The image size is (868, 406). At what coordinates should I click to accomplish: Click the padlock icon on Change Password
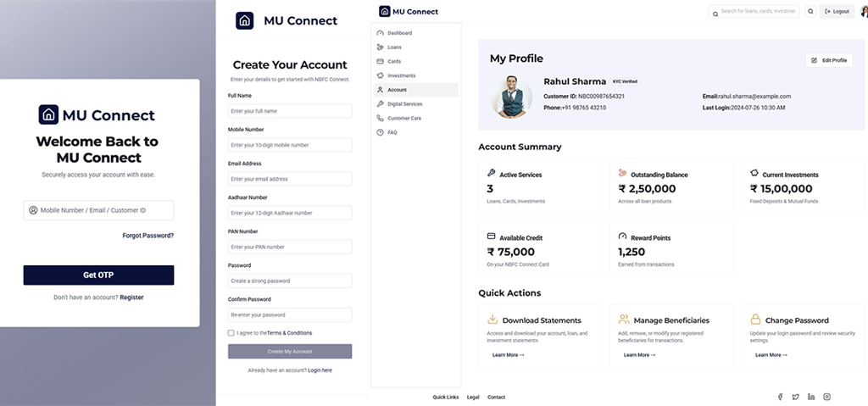click(x=755, y=320)
